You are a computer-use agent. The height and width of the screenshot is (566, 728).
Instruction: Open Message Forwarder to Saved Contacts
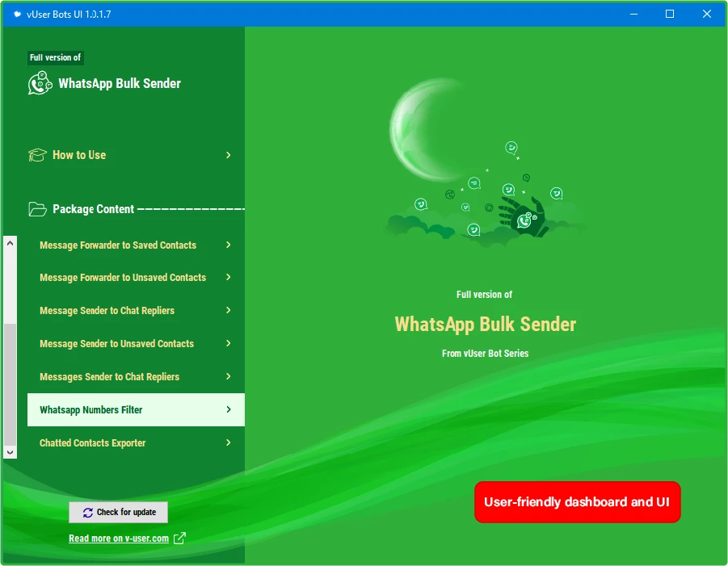coord(136,245)
